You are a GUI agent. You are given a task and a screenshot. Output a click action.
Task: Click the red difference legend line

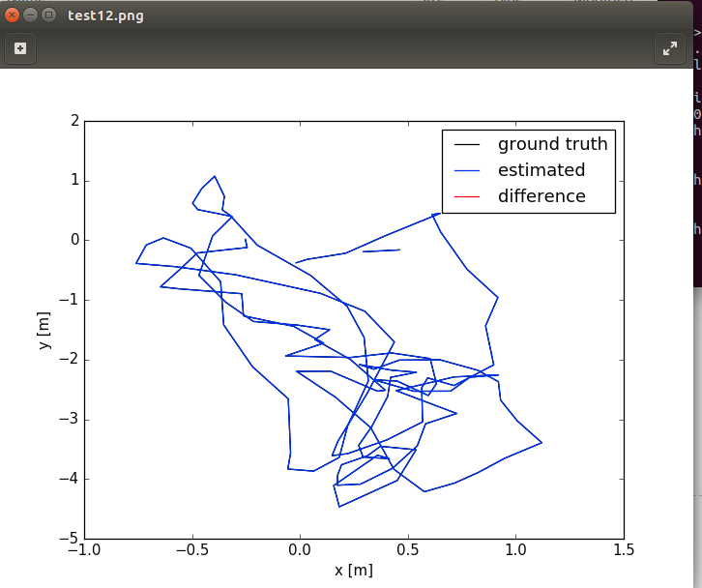click(467, 197)
